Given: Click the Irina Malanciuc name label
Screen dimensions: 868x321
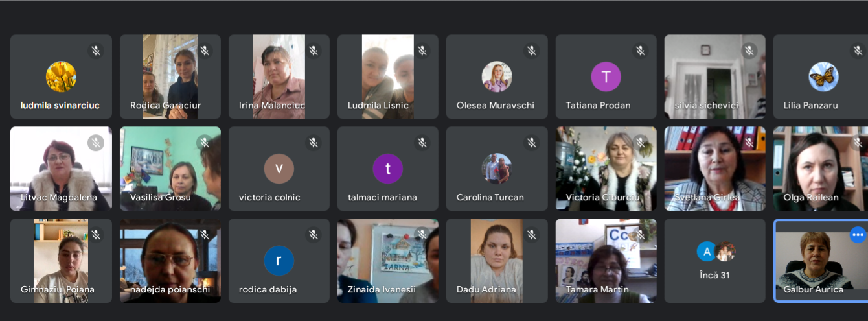Looking at the screenshot, I should click(272, 105).
